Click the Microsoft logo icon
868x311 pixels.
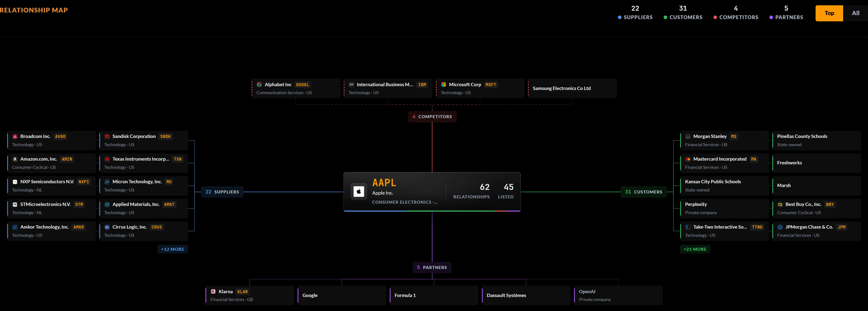(x=443, y=85)
